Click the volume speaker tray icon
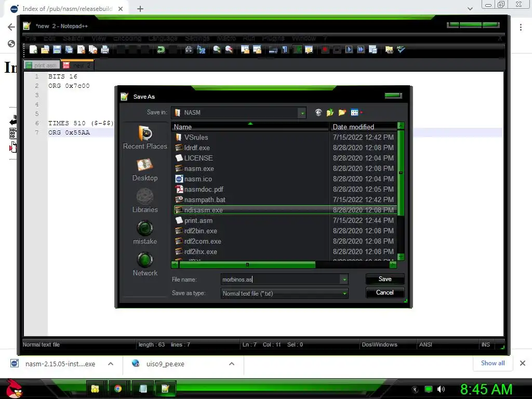Screen dimensions: 532x399 point(441,389)
